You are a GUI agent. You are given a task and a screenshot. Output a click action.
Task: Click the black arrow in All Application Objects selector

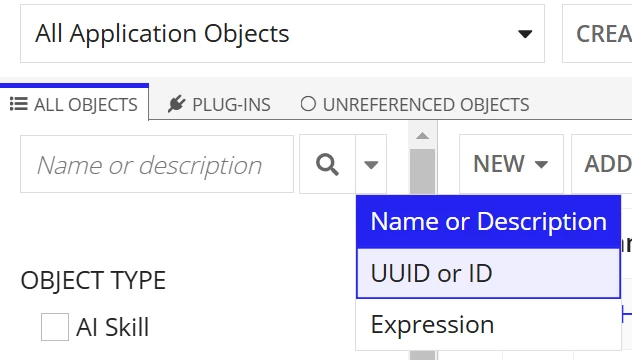525,34
